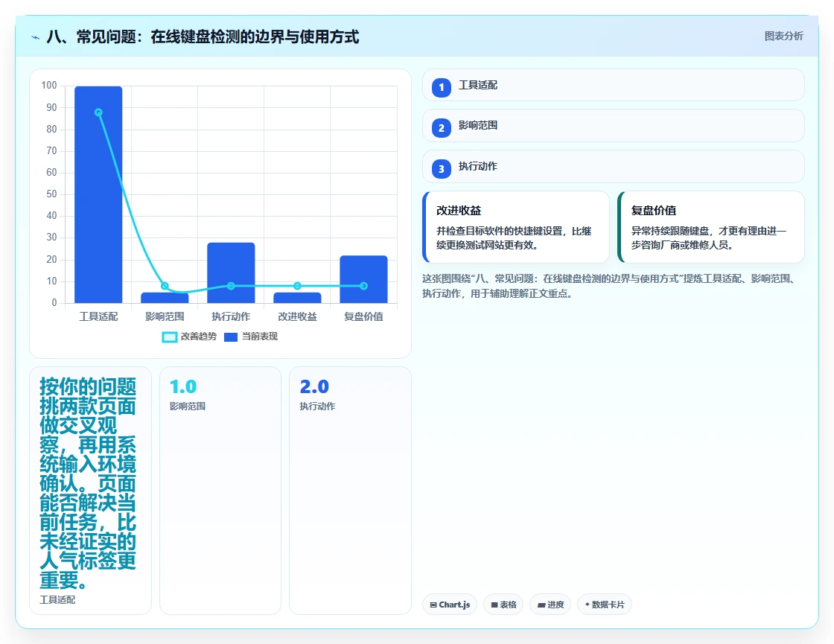Click the 改进收益 x-axis label

point(297,316)
